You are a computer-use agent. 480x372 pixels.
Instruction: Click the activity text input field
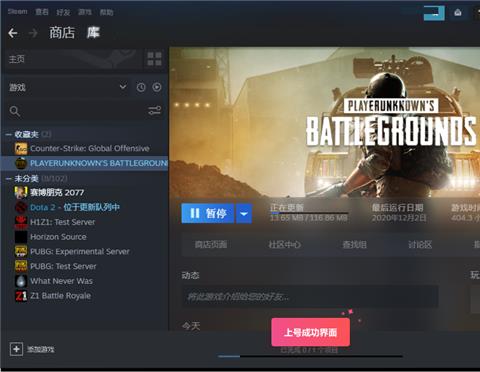click(310, 296)
